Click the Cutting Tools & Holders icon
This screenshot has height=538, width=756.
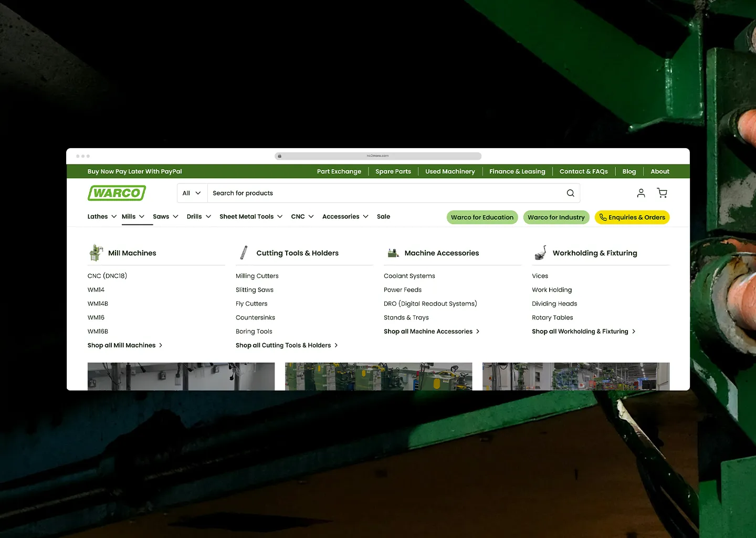click(244, 253)
